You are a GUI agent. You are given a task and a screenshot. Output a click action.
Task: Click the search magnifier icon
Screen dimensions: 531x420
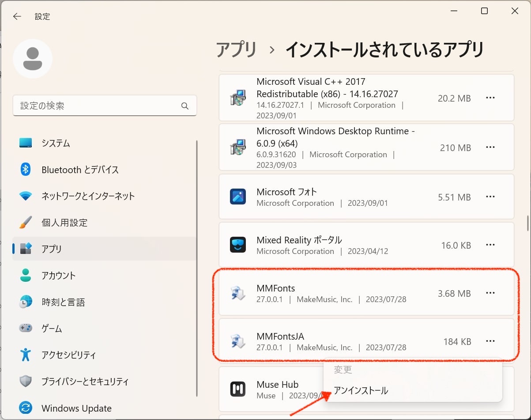pyautogui.click(x=185, y=106)
